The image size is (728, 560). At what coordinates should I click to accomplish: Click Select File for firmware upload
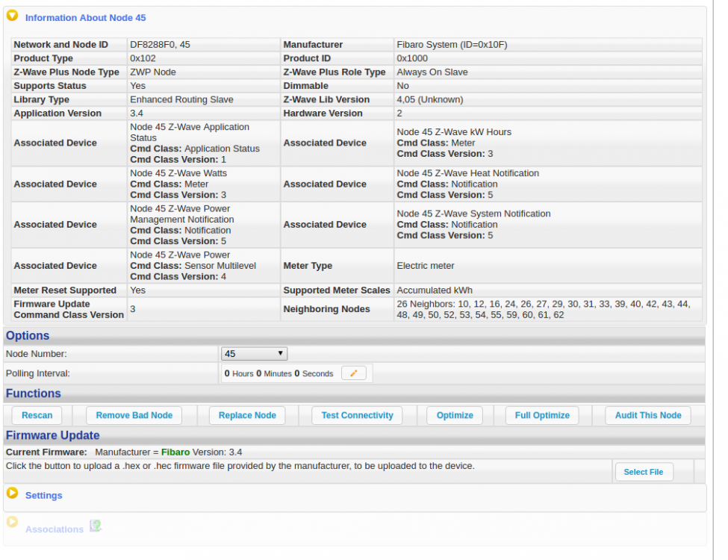(643, 472)
